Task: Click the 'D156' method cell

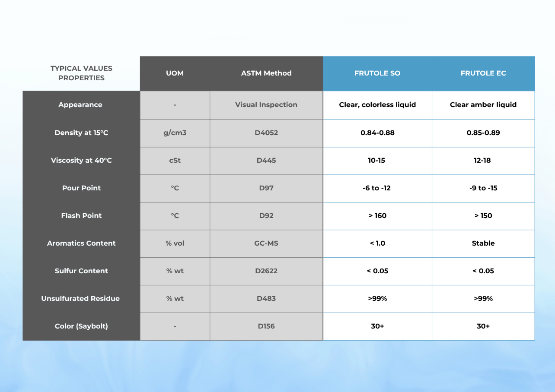Action: pos(266,326)
